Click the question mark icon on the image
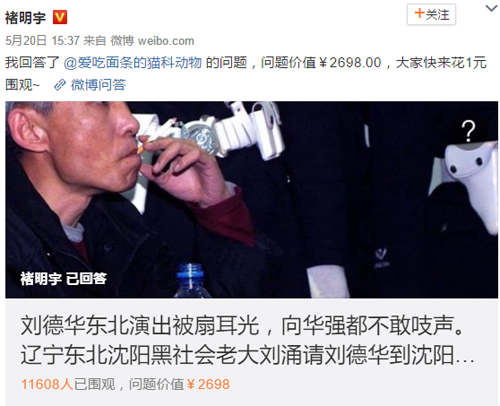Screen dimensions: 500x406 [x=468, y=131]
